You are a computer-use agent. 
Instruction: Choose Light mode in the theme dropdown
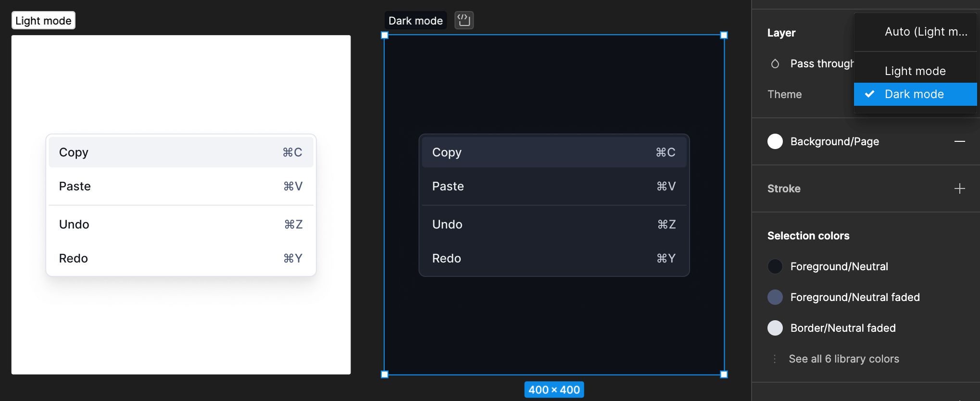click(915, 71)
